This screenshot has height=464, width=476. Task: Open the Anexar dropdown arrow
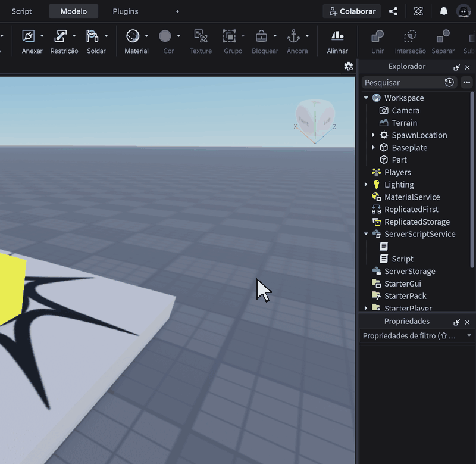[42, 36]
